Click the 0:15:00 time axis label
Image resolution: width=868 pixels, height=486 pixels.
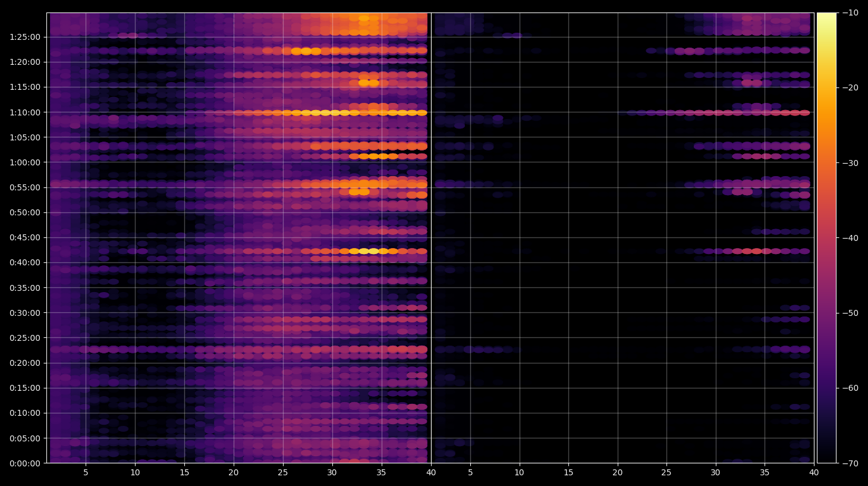pyautogui.click(x=25, y=388)
